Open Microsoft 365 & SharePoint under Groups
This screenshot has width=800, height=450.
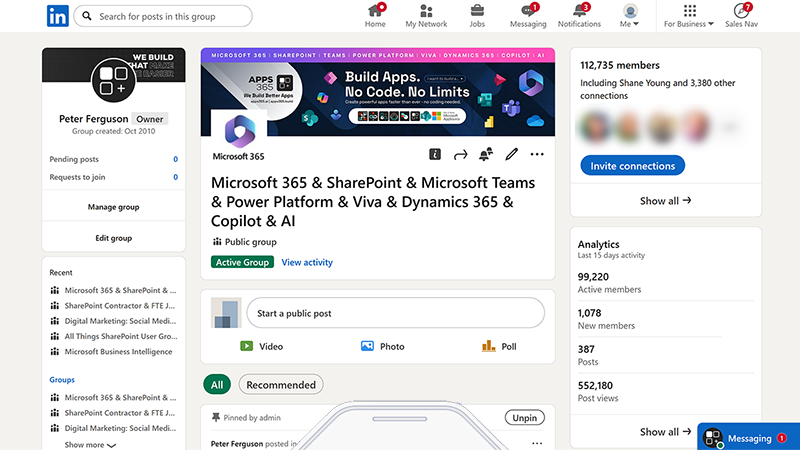(120, 397)
